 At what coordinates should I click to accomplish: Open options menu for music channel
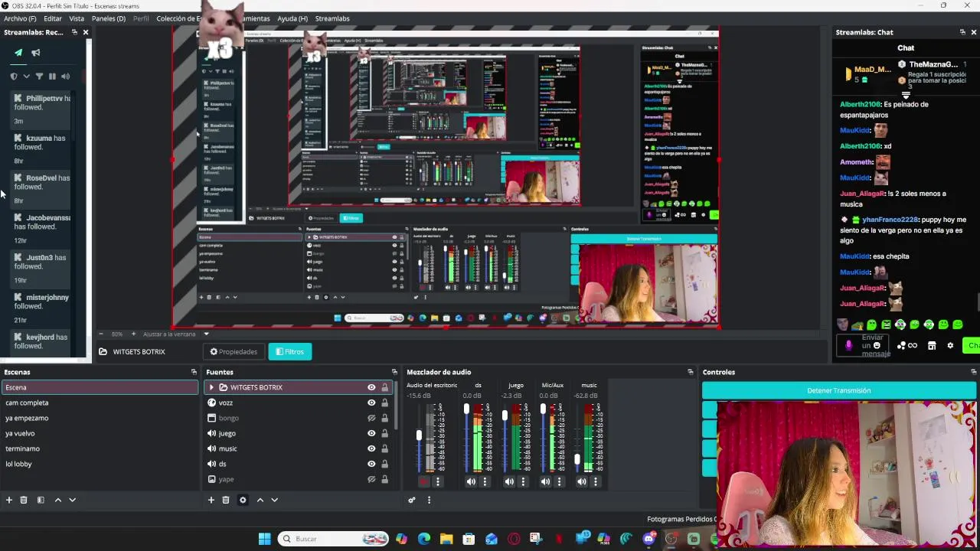click(596, 481)
